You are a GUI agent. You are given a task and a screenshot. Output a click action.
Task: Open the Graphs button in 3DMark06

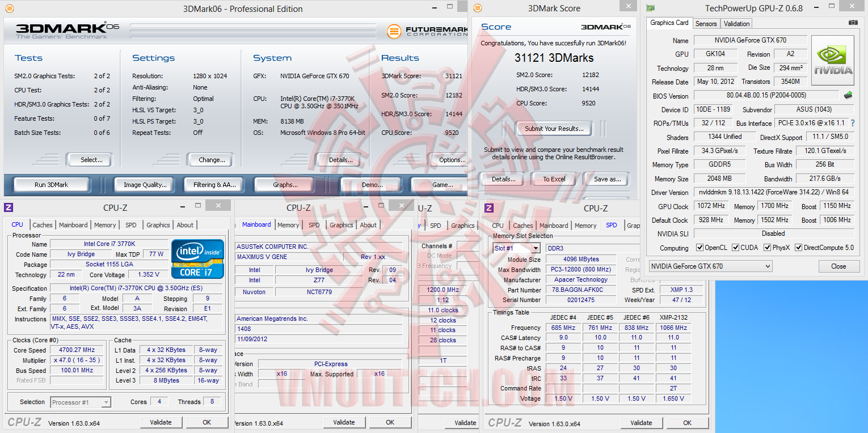(x=285, y=185)
